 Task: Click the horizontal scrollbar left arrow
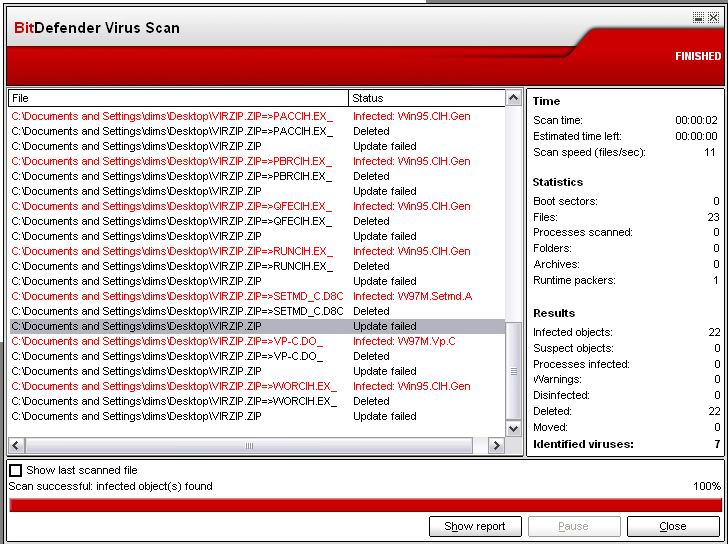click(16, 446)
